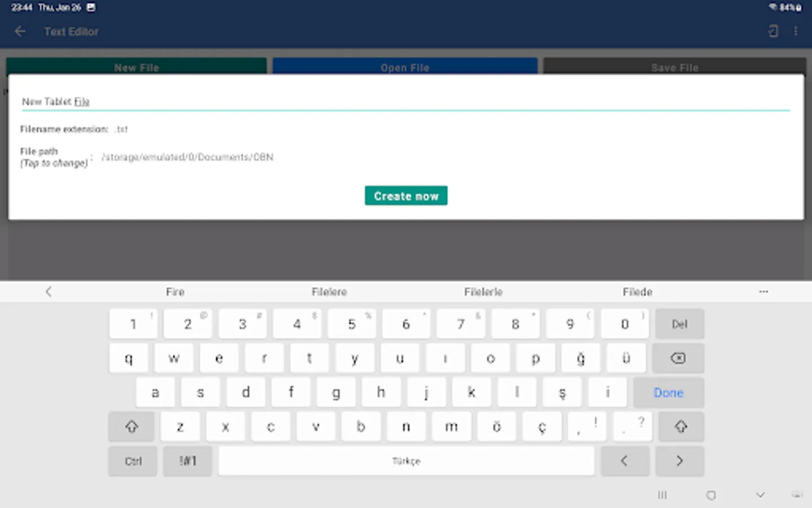Tap the left Shift key
This screenshot has width=812, height=508.
coord(131,427)
